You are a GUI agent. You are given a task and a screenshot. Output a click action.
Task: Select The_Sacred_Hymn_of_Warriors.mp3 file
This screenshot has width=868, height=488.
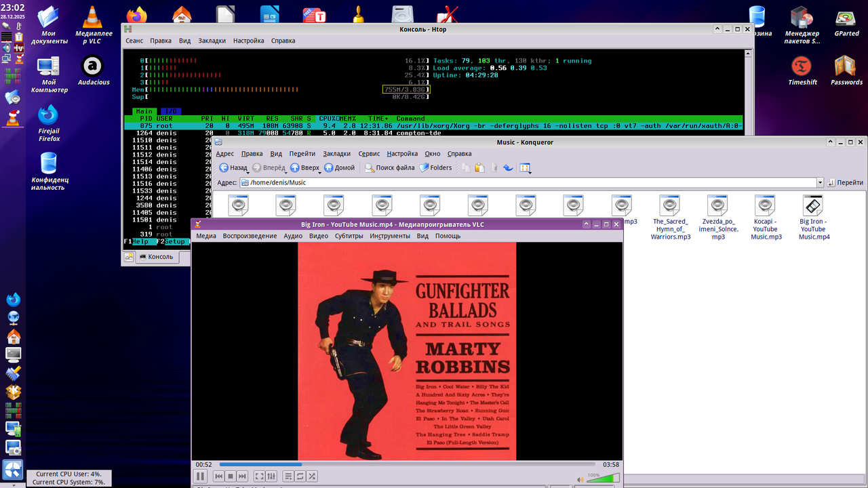(x=671, y=217)
